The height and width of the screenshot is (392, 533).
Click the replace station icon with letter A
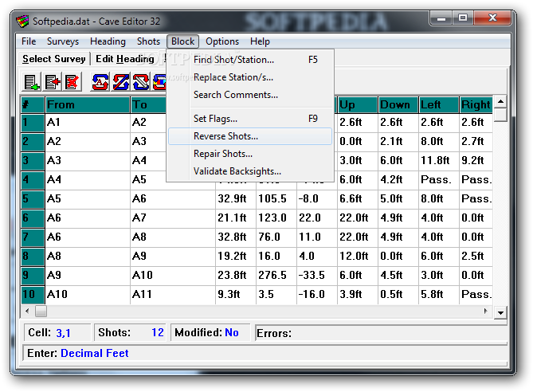point(100,81)
